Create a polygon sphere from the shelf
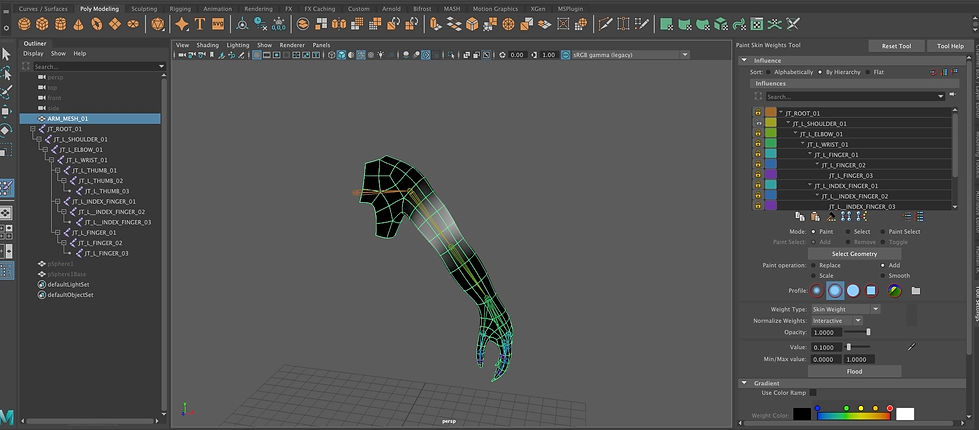Viewport: 979px width, 430px height. [24, 24]
